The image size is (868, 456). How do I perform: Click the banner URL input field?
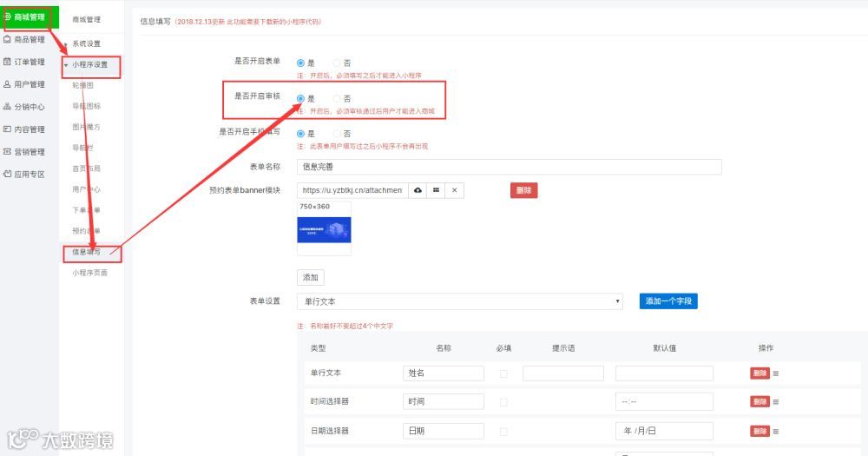tap(352, 190)
